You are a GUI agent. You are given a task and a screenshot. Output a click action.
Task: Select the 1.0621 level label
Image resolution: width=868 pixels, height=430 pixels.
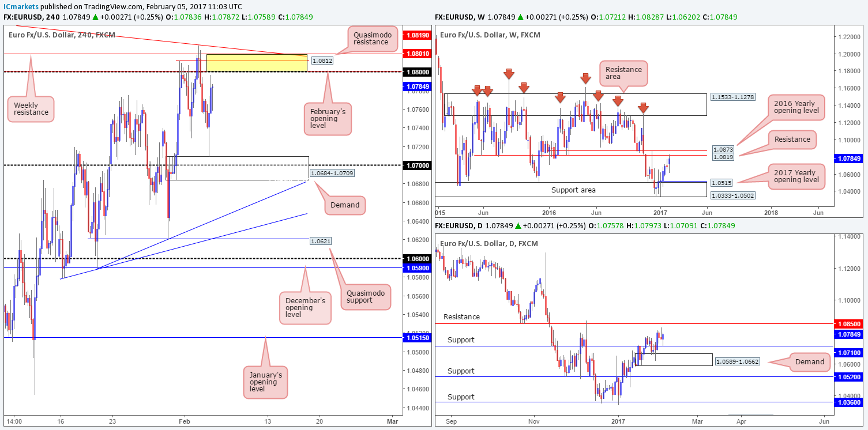(x=321, y=240)
